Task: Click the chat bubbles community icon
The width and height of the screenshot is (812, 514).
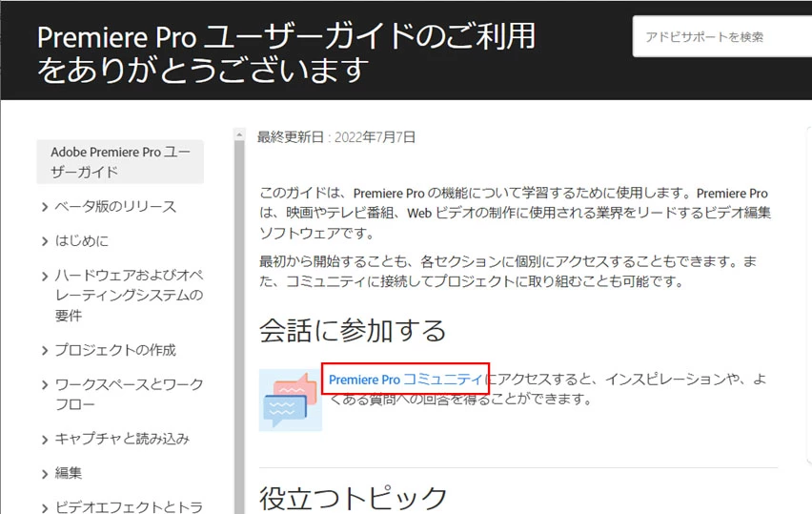Action: (x=291, y=400)
